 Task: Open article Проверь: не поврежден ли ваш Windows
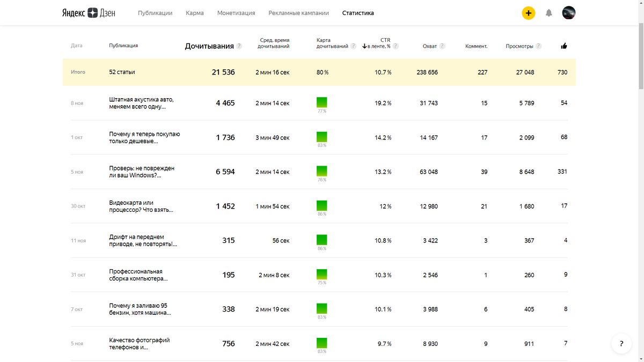click(x=142, y=172)
